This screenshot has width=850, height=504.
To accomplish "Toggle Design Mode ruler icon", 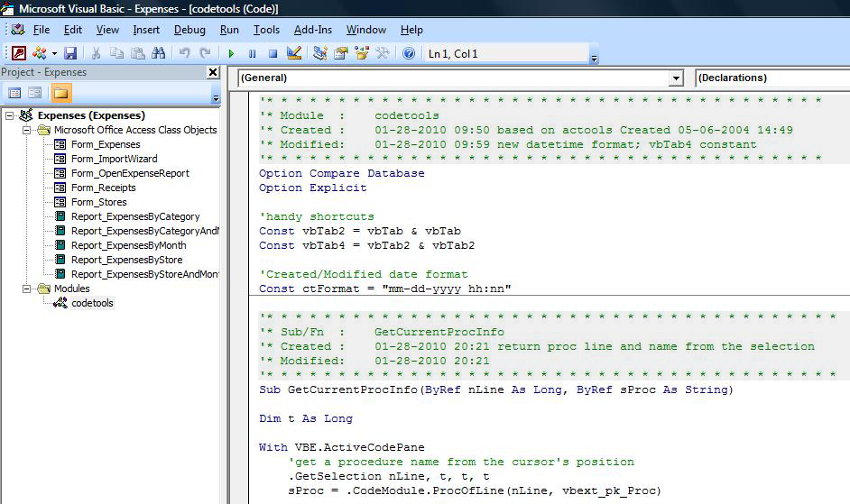I will tap(294, 53).
